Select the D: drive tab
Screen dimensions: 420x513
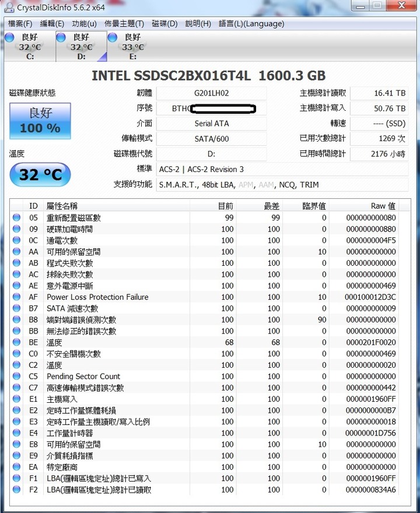(x=81, y=46)
